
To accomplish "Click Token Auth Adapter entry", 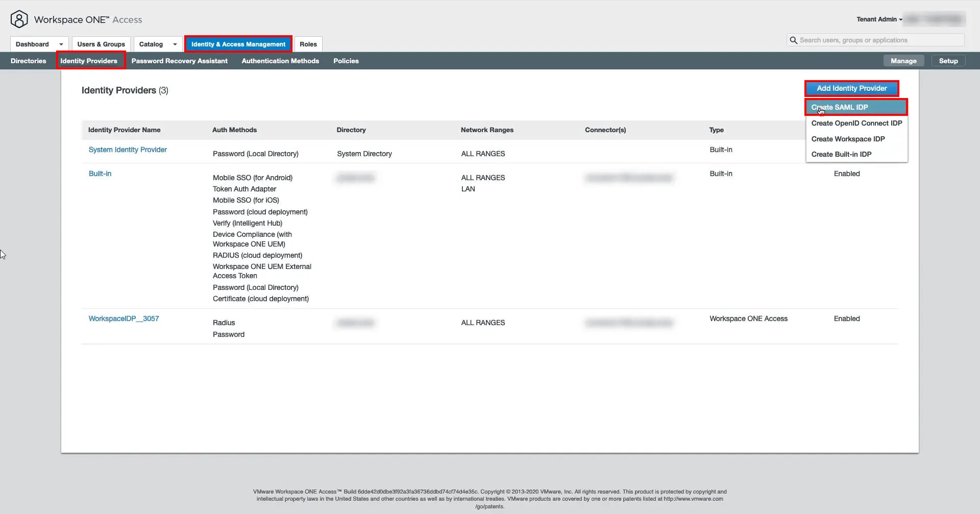I will [x=244, y=189].
